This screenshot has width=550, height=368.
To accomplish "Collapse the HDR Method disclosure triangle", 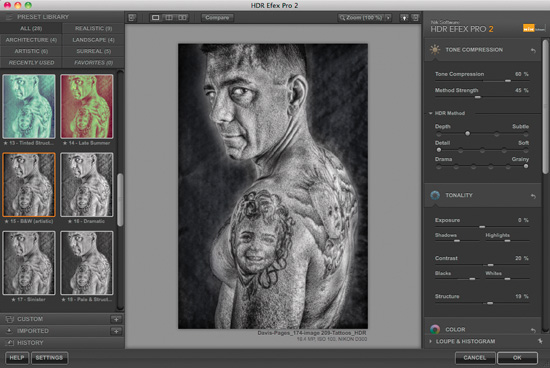I will coord(430,113).
